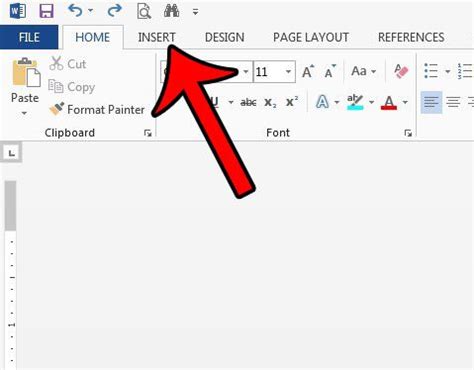Click the Copy button
The height and width of the screenshot is (370, 474).
point(71,87)
